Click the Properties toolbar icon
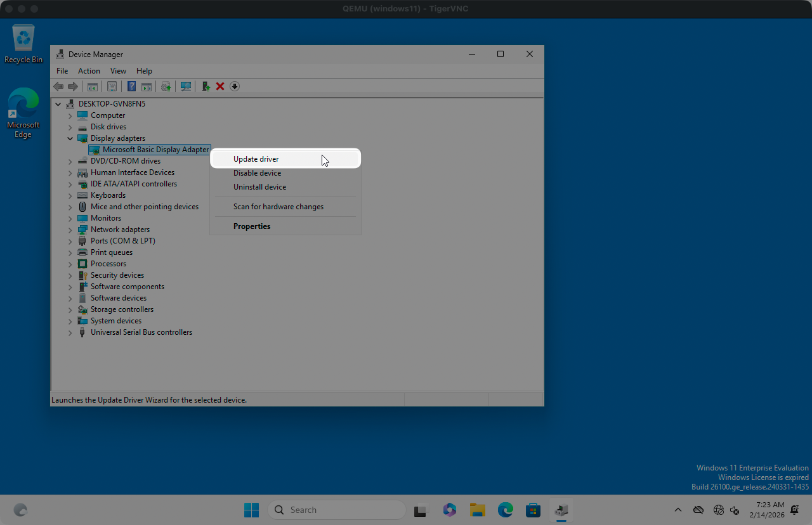The height and width of the screenshot is (525, 812). pyautogui.click(x=112, y=86)
